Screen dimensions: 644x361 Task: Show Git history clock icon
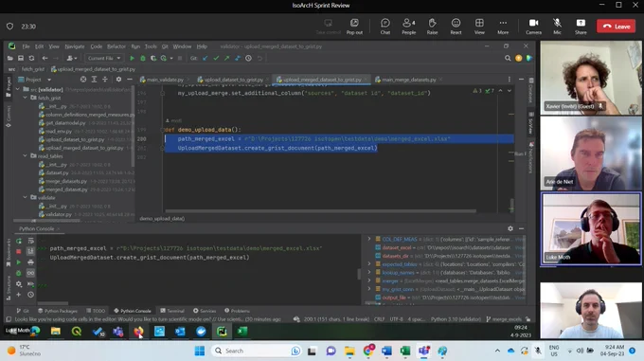point(248,59)
